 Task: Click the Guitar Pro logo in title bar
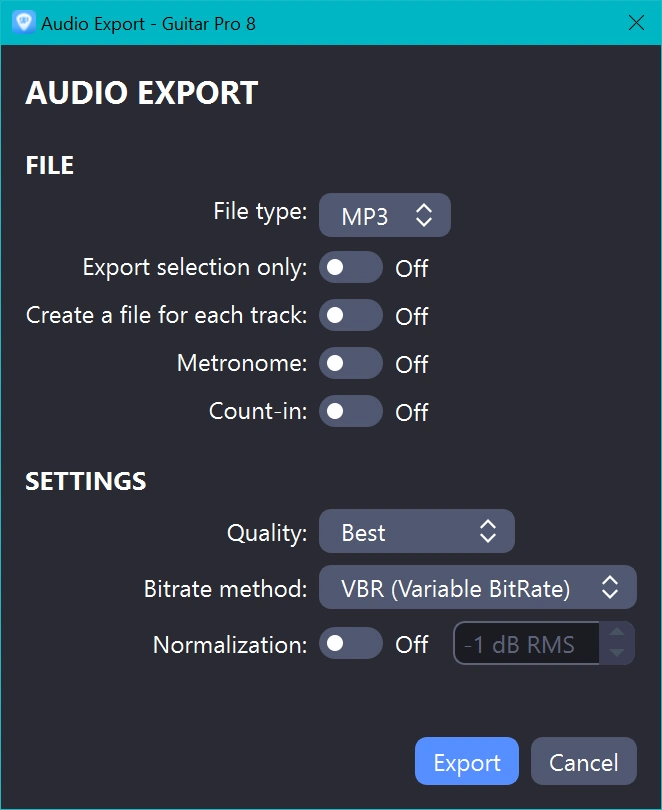[x=23, y=22]
